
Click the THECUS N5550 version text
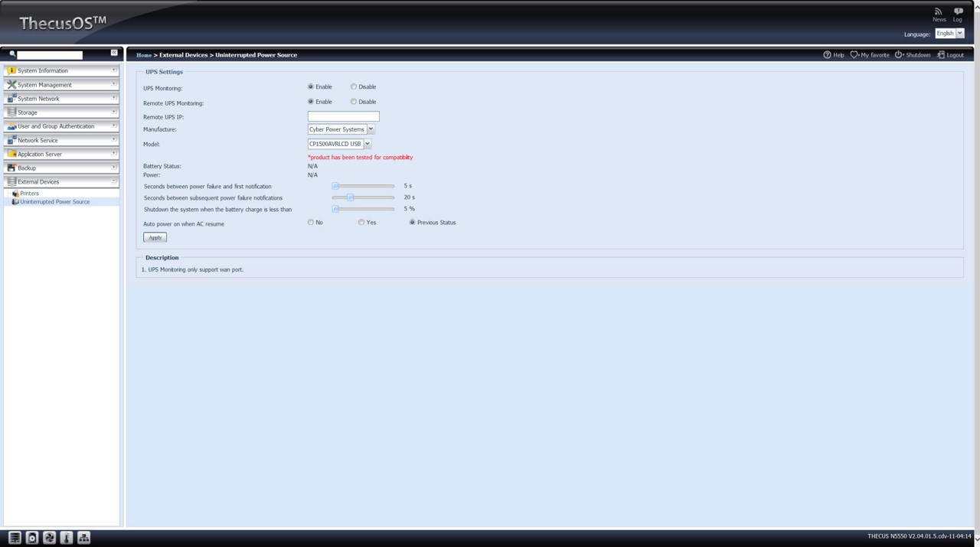click(920, 536)
